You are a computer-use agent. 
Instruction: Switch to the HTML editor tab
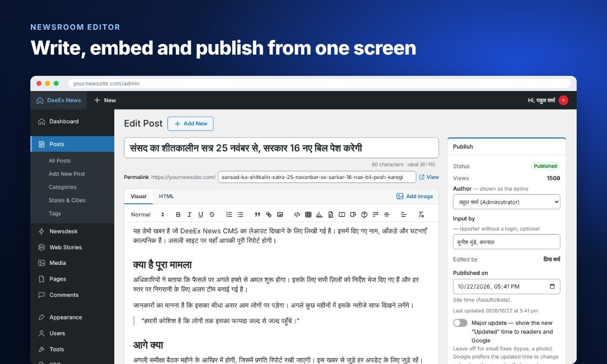[166, 196]
